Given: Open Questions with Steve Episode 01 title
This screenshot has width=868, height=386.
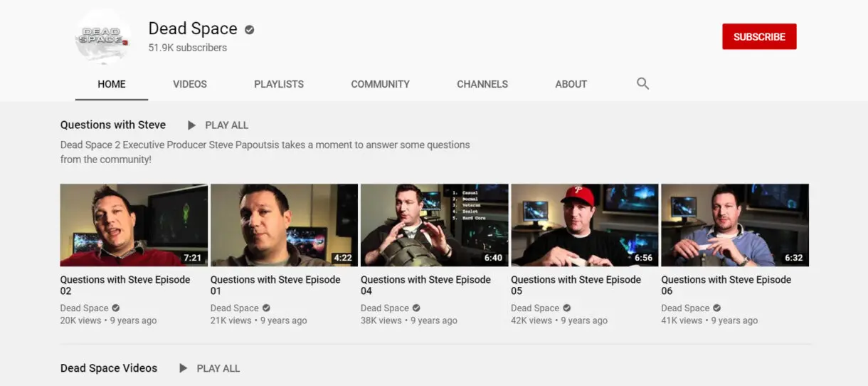Looking at the screenshot, I should 275,285.
